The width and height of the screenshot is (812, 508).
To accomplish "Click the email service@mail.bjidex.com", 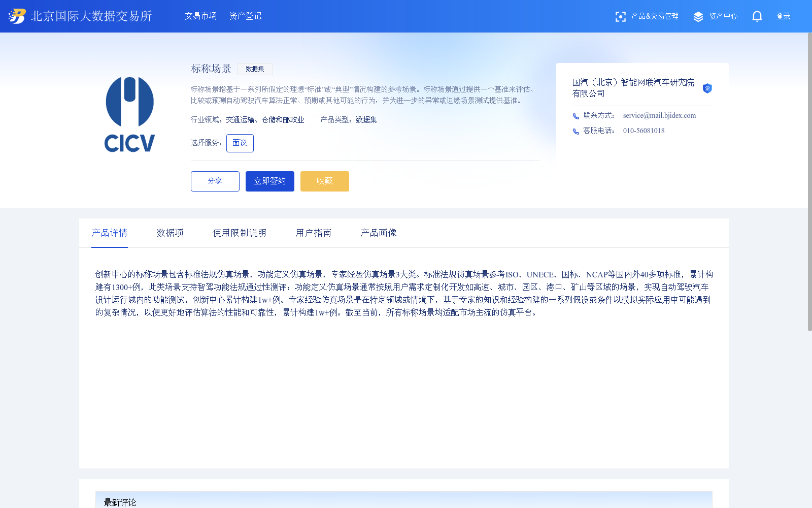I will [659, 116].
